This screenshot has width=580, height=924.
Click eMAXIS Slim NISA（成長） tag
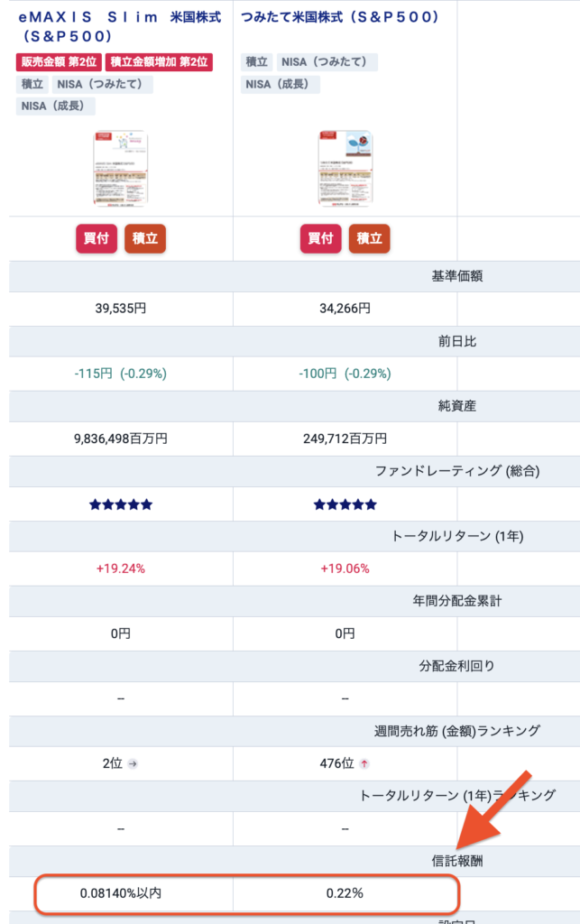click(56, 106)
